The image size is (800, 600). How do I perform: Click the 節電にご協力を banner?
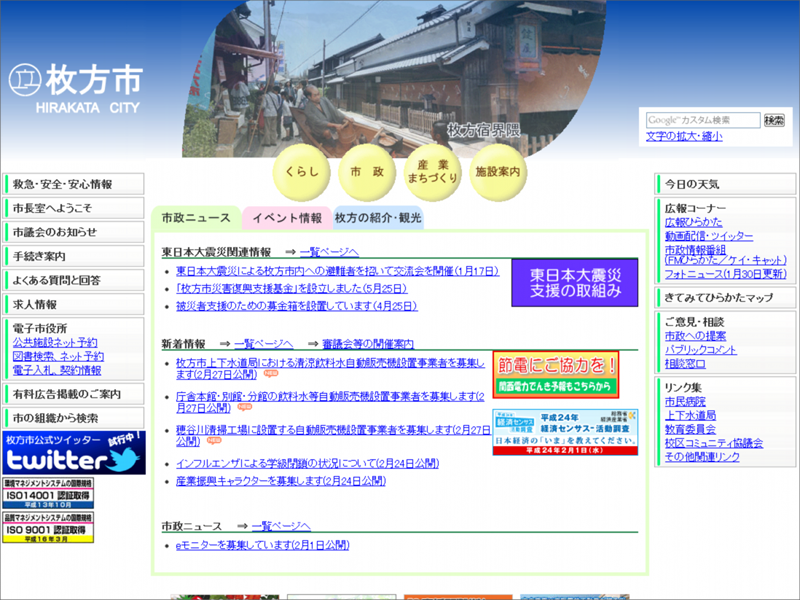[x=556, y=375]
